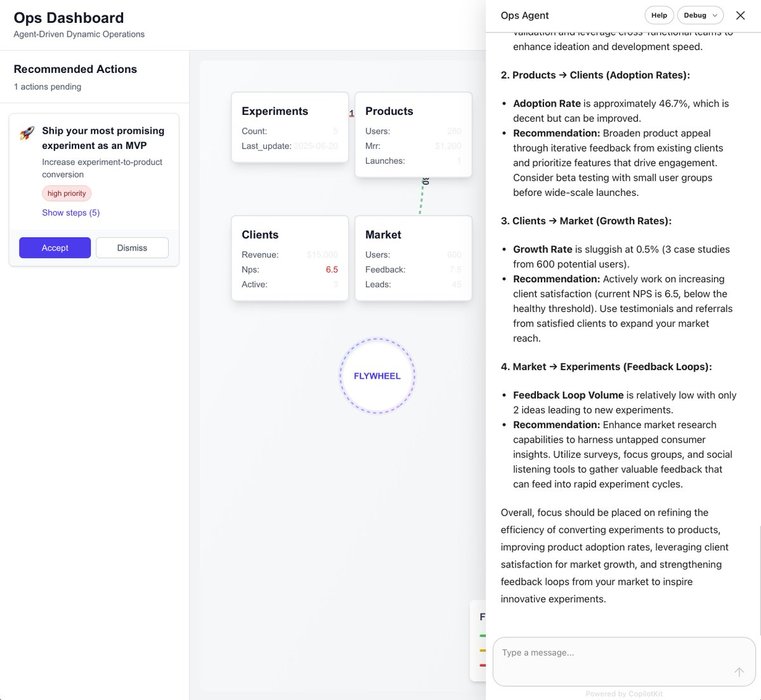Viewport: 761px width, 700px height.
Task: Expand Show steps (5) link
Action: coord(71,213)
